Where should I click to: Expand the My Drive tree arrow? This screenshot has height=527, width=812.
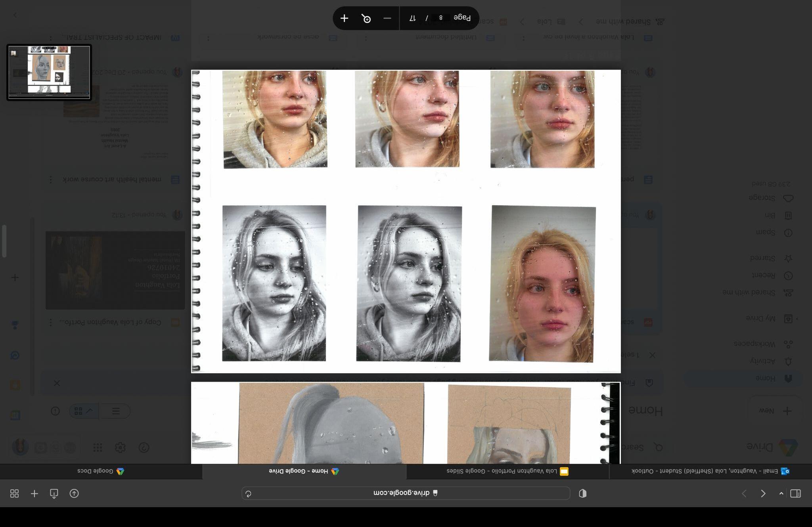point(797,319)
